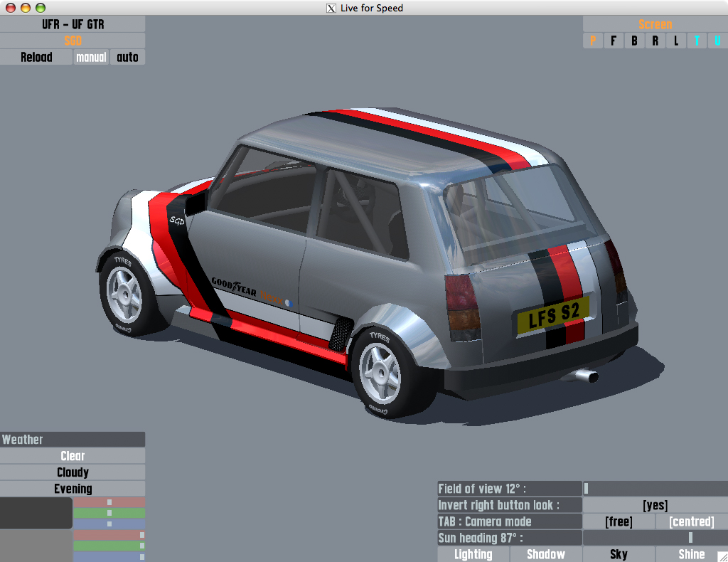
Task: Click the LFS S2 number plate on car
Action: click(553, 315)
